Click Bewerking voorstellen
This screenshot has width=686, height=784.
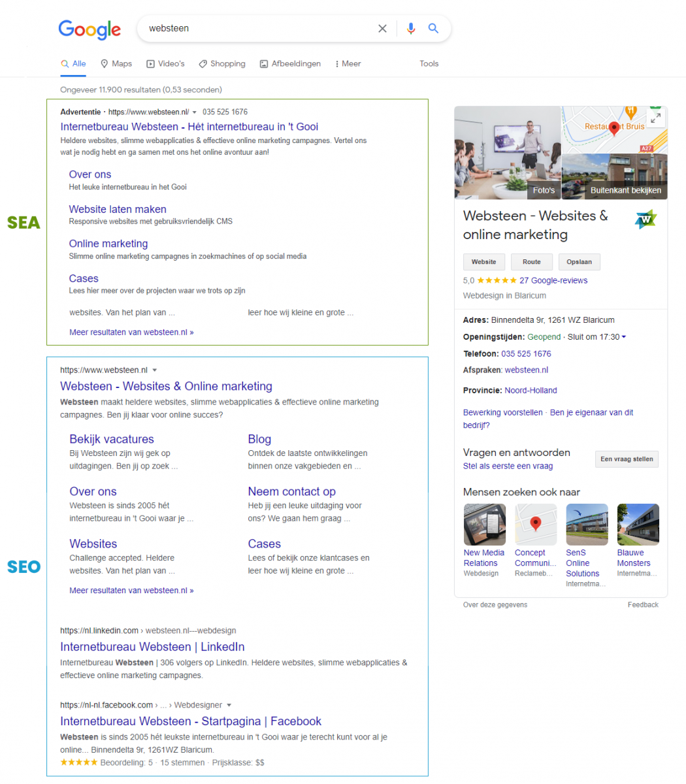[503, 412]
